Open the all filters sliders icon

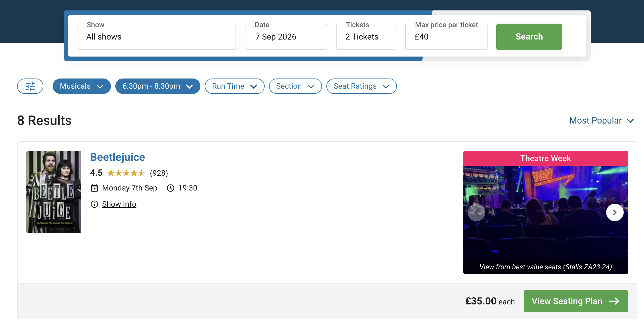tap(30, 86)
